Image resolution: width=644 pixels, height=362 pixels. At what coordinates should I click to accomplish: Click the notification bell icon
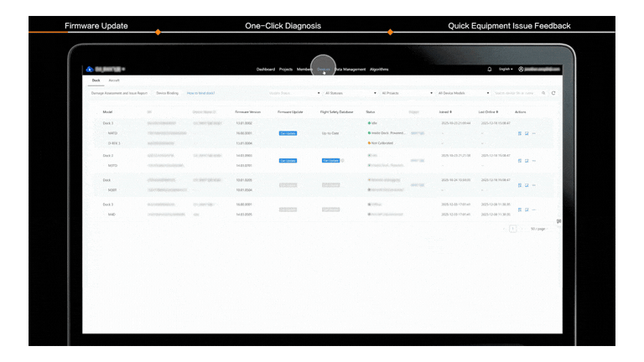pos(490,70)
